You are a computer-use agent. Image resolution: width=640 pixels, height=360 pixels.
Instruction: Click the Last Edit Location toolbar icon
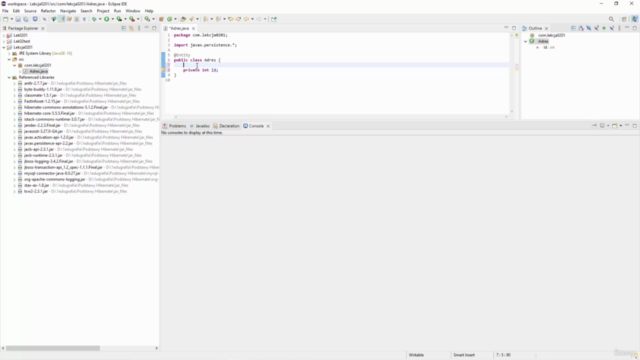tap(231, 19)
